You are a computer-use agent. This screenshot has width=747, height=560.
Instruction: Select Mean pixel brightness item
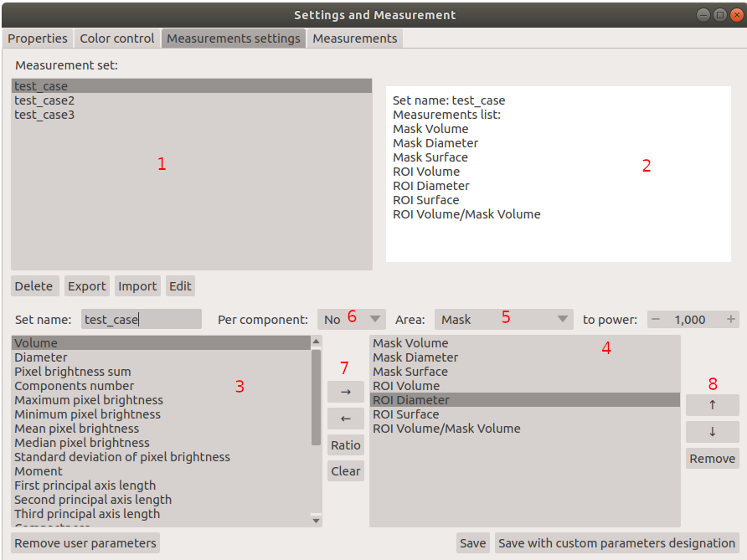[161, 429]
